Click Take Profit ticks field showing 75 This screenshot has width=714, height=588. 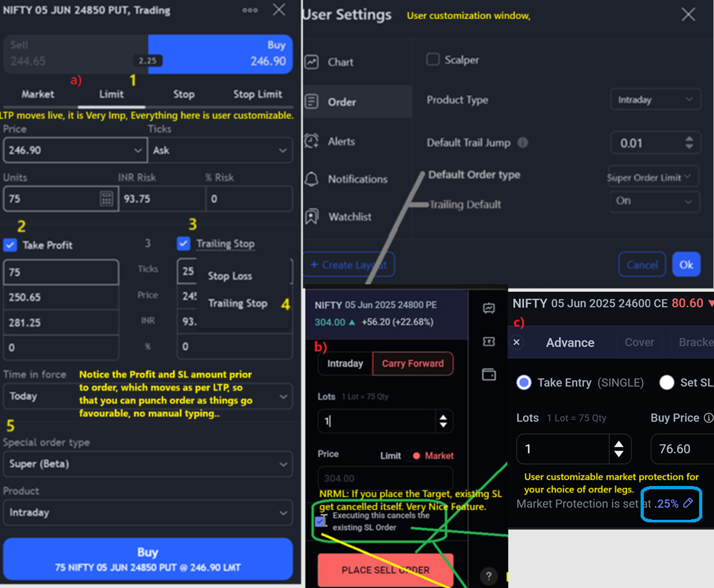pos(61,272)
